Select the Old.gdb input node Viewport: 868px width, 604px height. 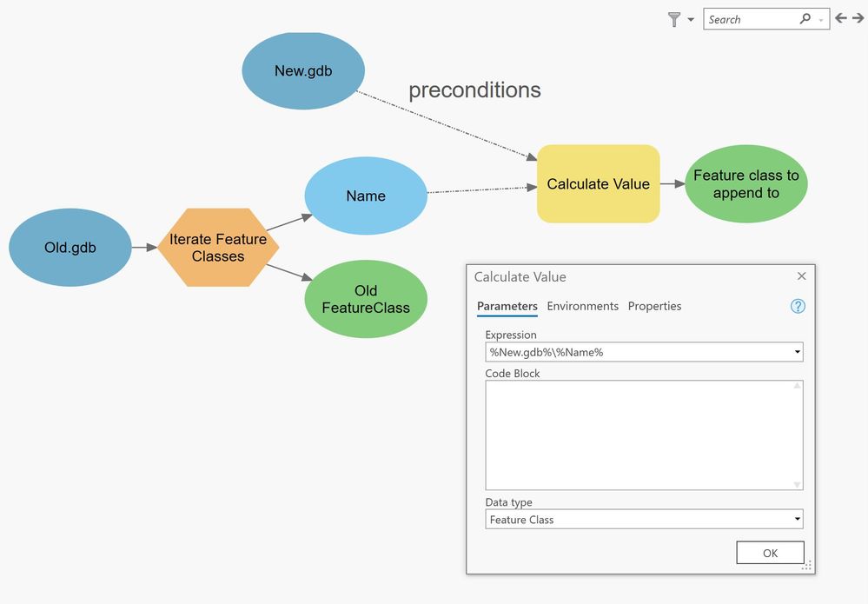pyautogui.click(x=70, y=248)
